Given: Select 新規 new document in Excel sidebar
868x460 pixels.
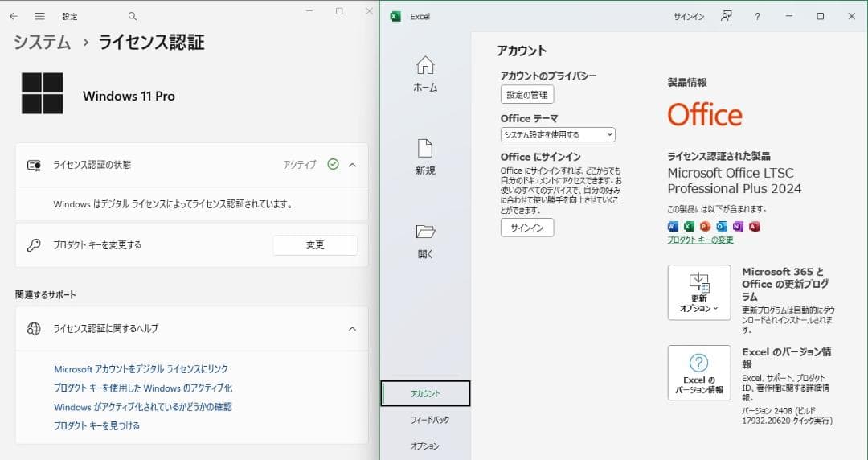Looking at the screenshot, I should (x=425, y=158).
